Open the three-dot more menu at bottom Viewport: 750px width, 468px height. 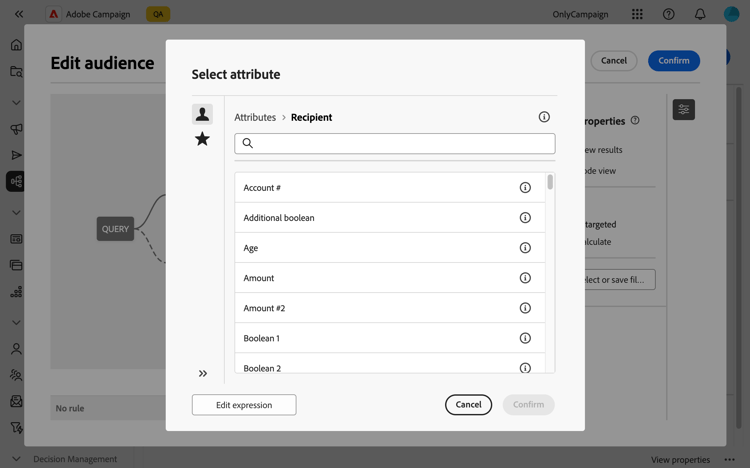tap(729, 459)
